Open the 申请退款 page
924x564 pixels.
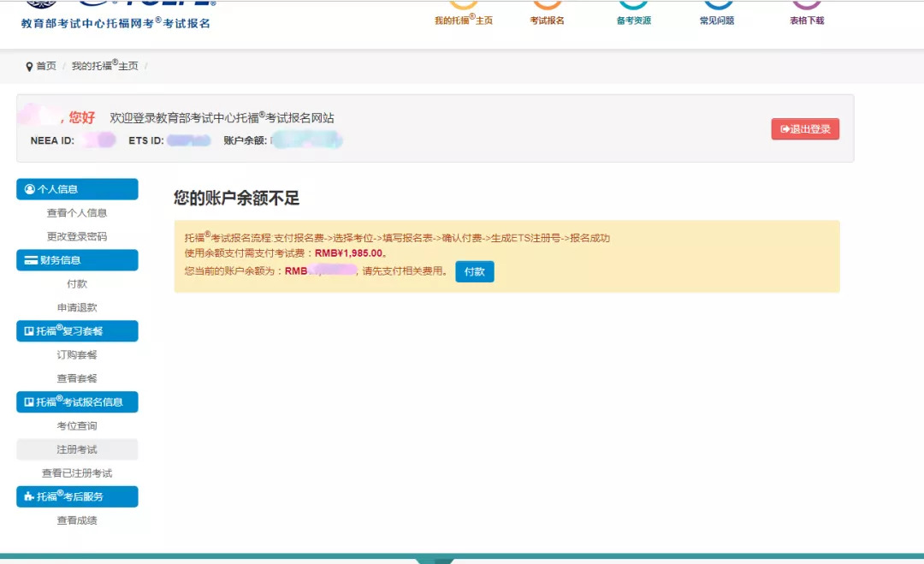point(77,307)
